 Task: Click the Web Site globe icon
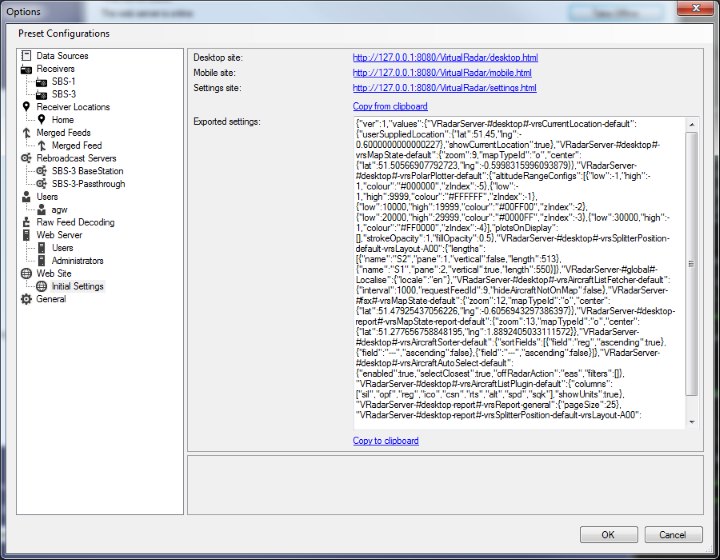point(26,273)
